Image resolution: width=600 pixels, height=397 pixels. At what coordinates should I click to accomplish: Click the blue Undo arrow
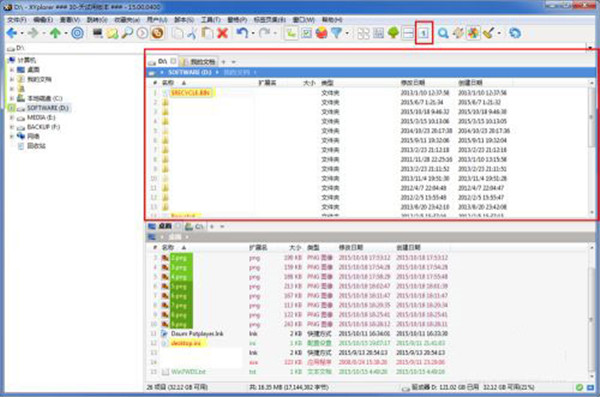[242, 33]
